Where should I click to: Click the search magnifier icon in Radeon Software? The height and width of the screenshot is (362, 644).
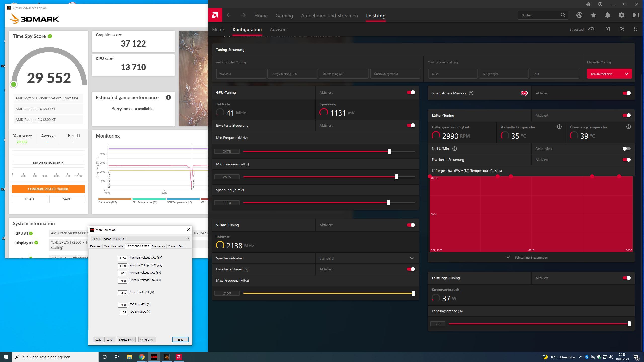coord(563,15)
